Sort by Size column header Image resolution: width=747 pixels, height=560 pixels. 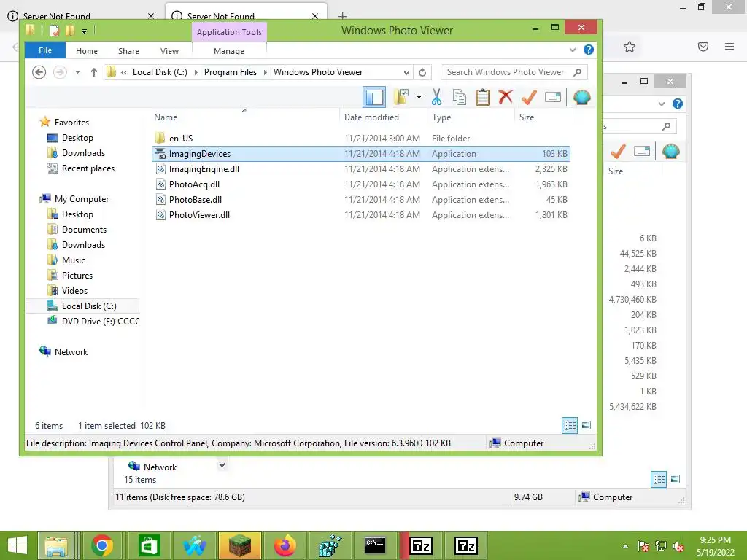[527, 117]
